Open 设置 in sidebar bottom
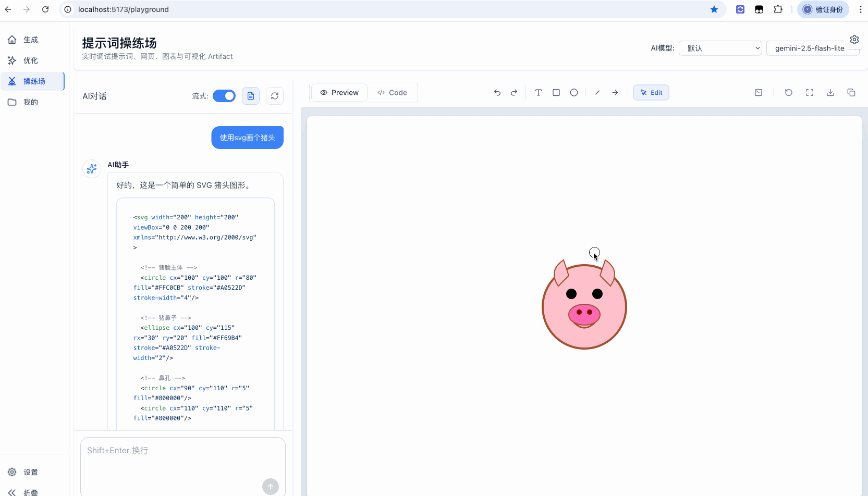 click(32, 472)
